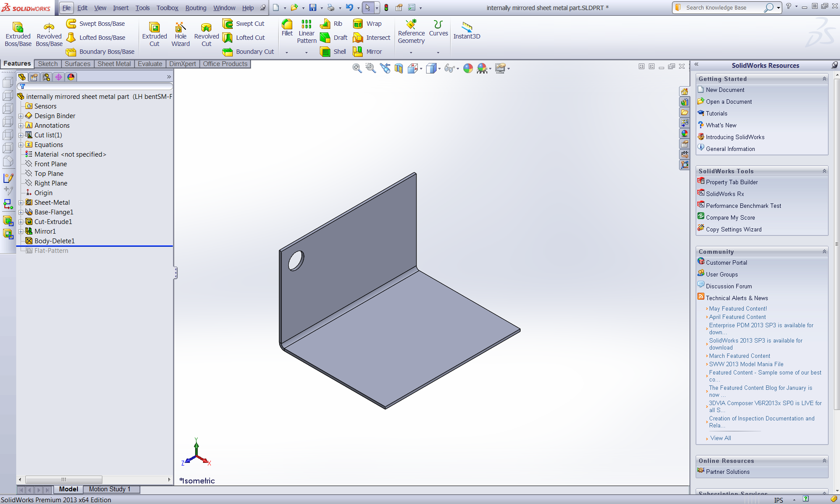840x504 pixels.
Task: Pick the Lofted Cut tool
Action: [244, 38]
